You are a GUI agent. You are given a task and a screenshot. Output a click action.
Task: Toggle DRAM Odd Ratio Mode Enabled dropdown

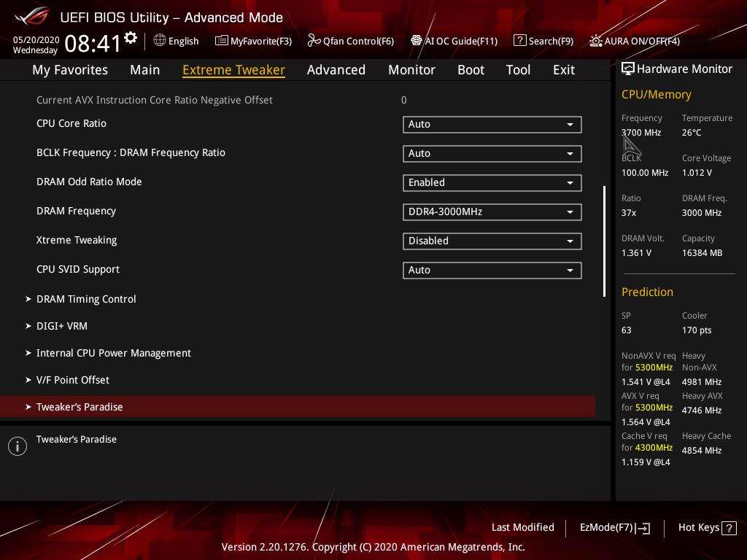[x=492, y=182]
